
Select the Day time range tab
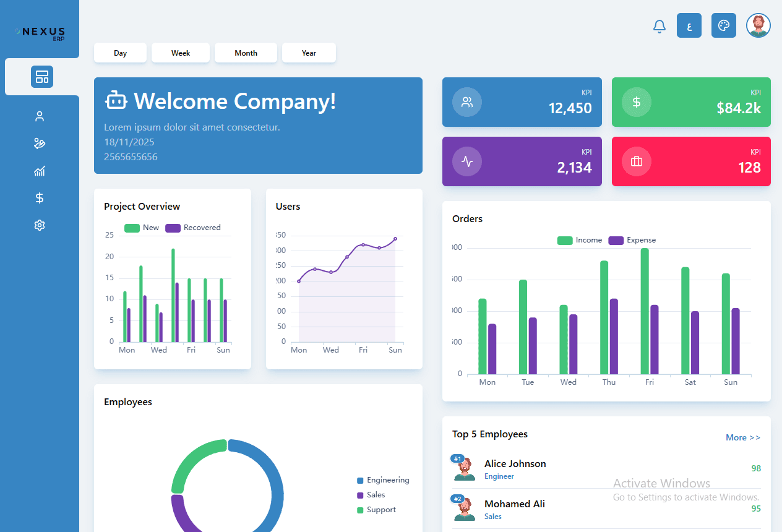point(120,53)
